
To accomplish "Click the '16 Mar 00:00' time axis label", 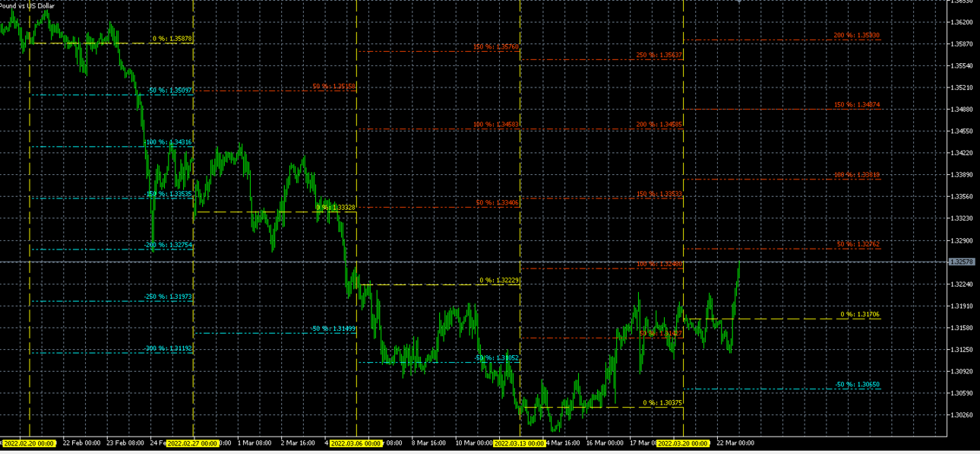I will pos(605,443).
